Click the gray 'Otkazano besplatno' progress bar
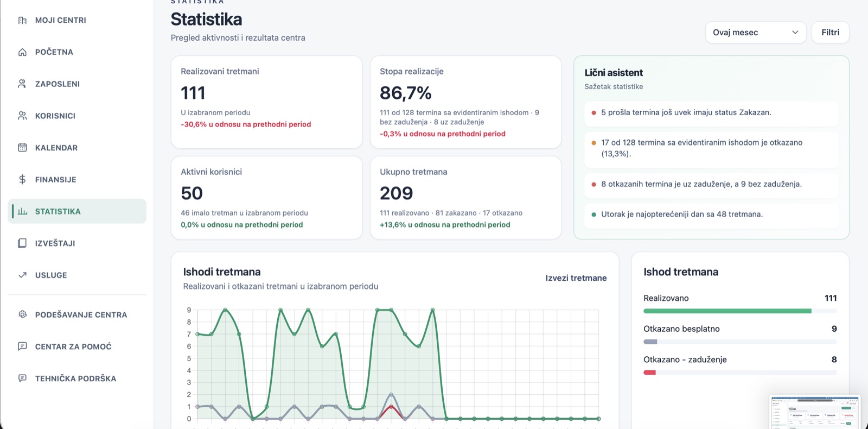868x429 pixels. tap(650, 342)
